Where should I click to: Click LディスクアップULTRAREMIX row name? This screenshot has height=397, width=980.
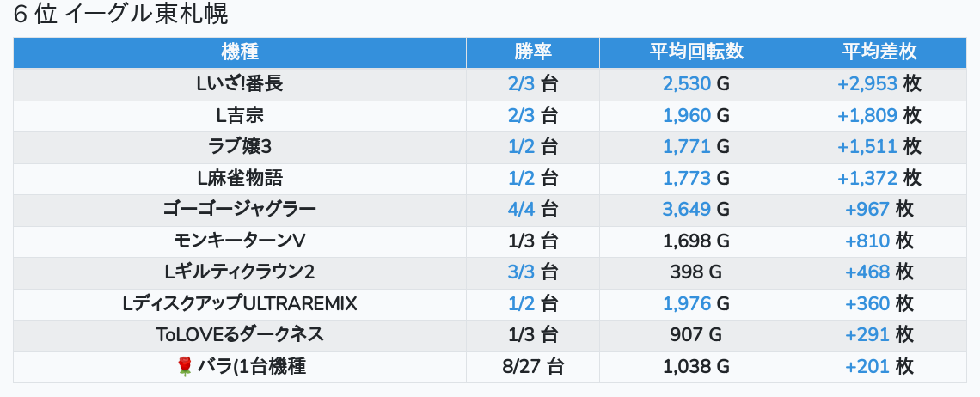coord(240,304)
